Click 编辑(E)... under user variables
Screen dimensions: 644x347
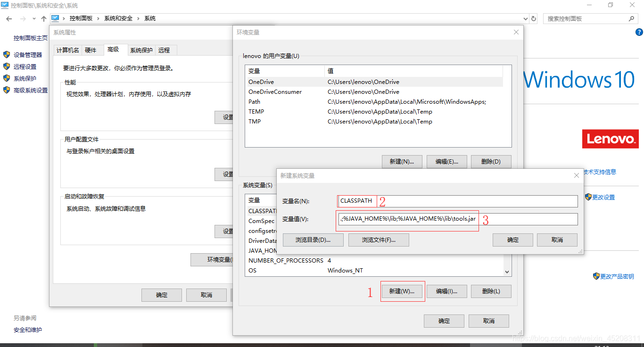[446, 162]
